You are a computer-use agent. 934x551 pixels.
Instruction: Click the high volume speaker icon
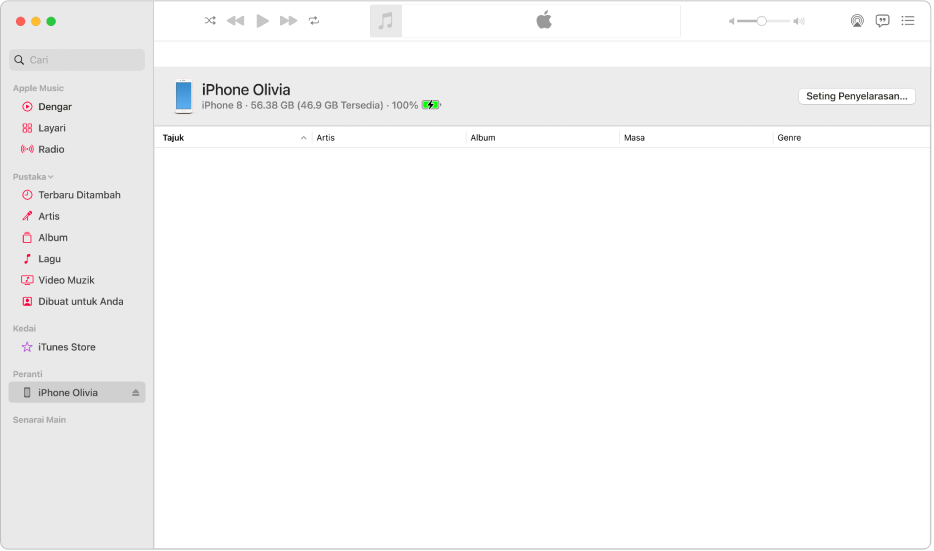point(799,21)
